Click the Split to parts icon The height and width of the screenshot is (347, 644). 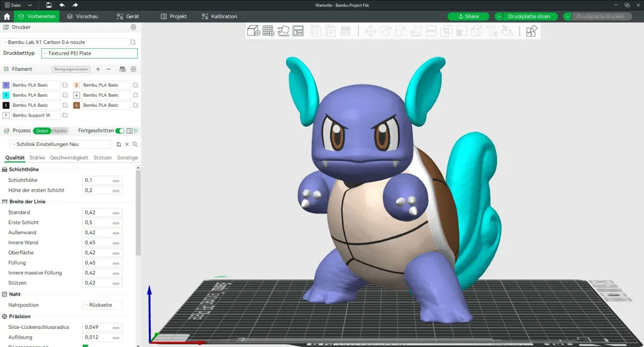(x=330, y=31)
